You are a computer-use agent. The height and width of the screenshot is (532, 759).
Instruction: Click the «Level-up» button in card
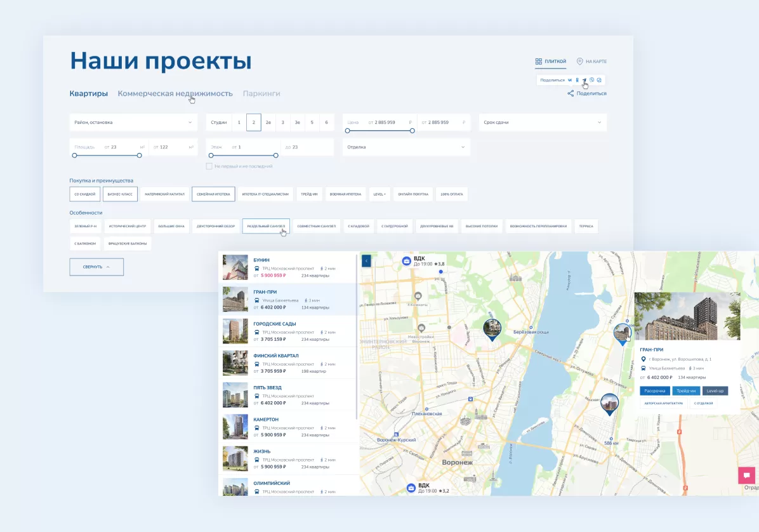point(715,390)
